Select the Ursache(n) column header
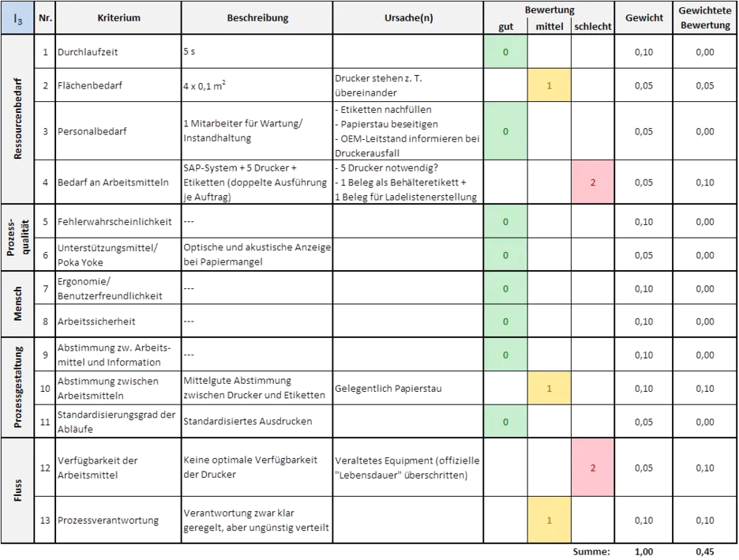This screenshot has height=560, width=739. pyautogui.click(x=407, y=18)
